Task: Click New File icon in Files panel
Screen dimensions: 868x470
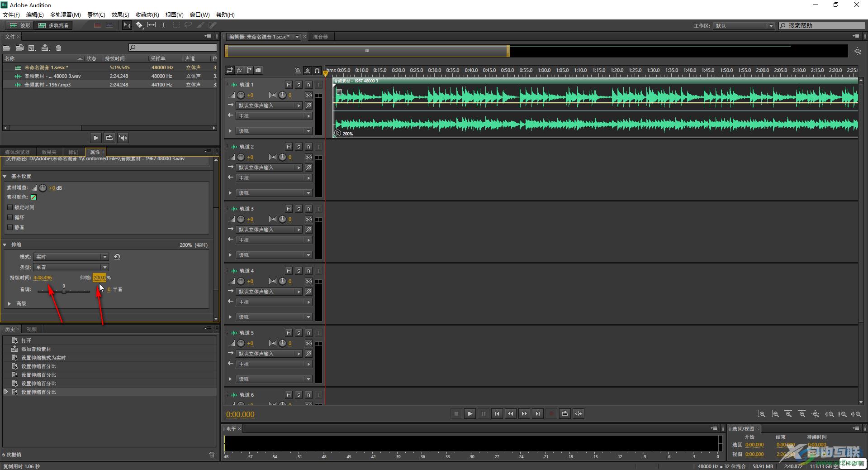Action: coord(32,48)
